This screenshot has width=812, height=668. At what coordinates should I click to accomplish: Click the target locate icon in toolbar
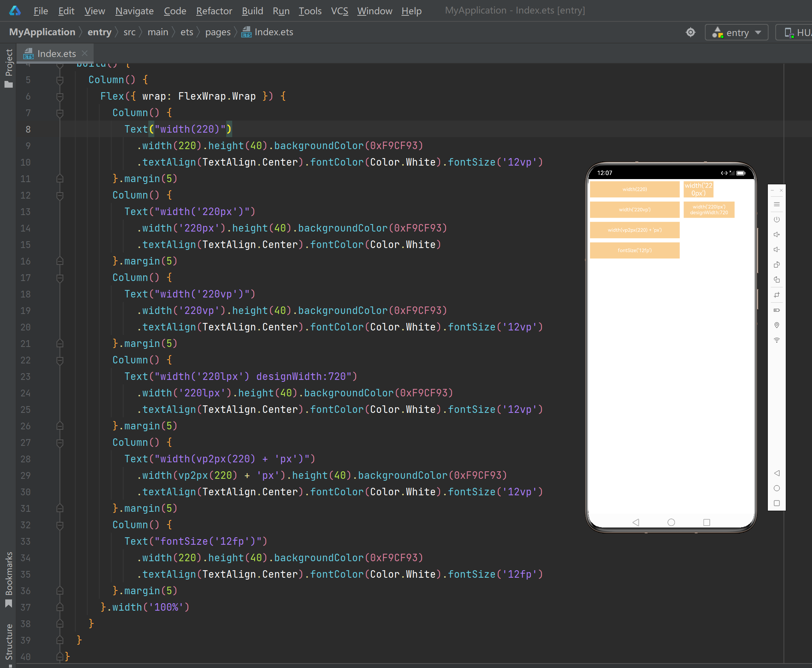[690, 33]
